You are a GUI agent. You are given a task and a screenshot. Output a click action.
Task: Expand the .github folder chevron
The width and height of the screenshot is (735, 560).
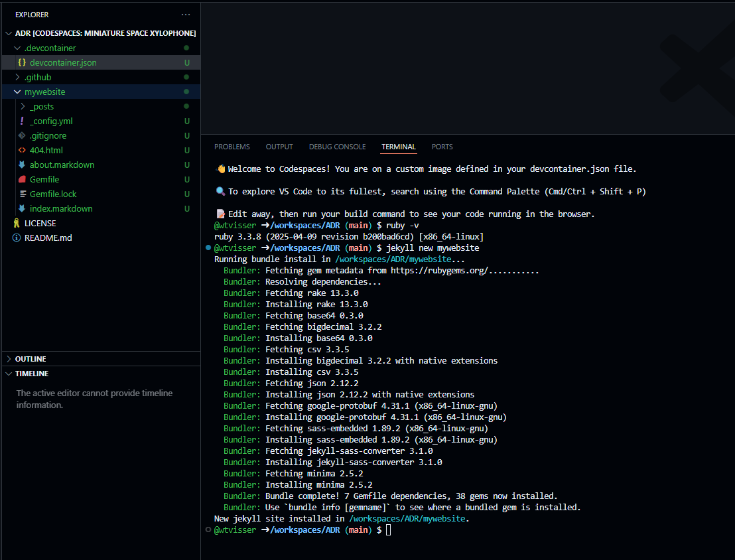17,77
